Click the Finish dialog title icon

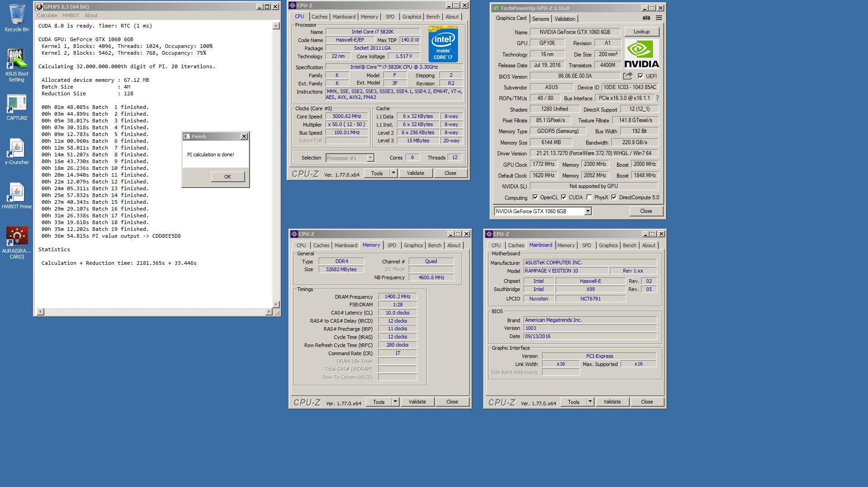point(186,136)
